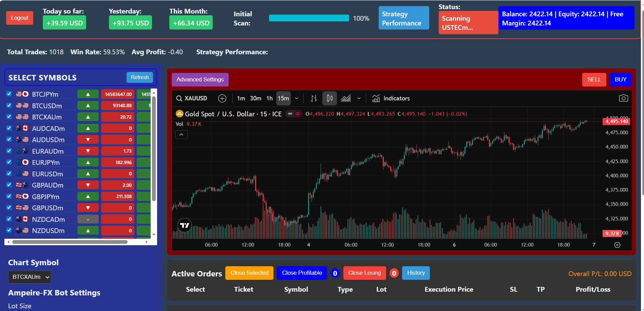Switch chart to 1h timeframe
This screenshot has width=644, height=311.
click(269, 98)
